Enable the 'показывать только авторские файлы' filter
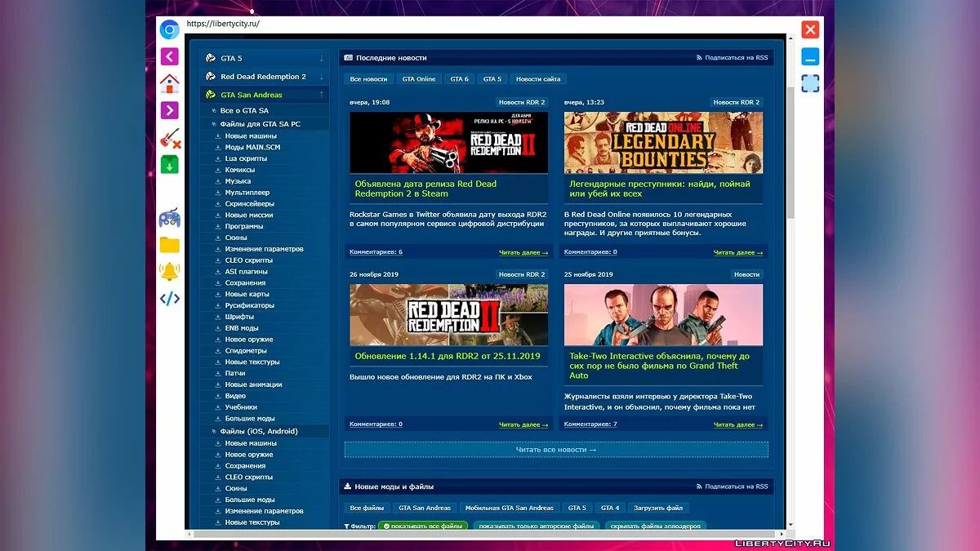Viewport: 980px width, 551px height. pyautogui.click(x=539, y=526)
